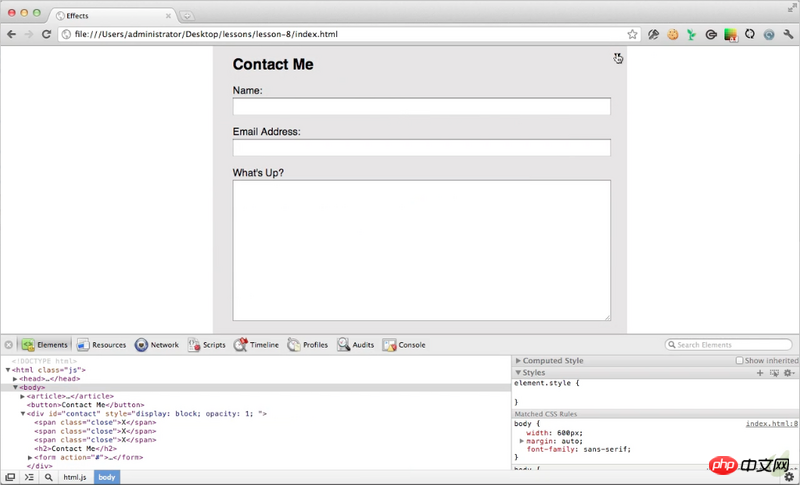Viewport: 800px width, 485px height.
Task: Open the Console panel
Action: [x=404, y=345]
